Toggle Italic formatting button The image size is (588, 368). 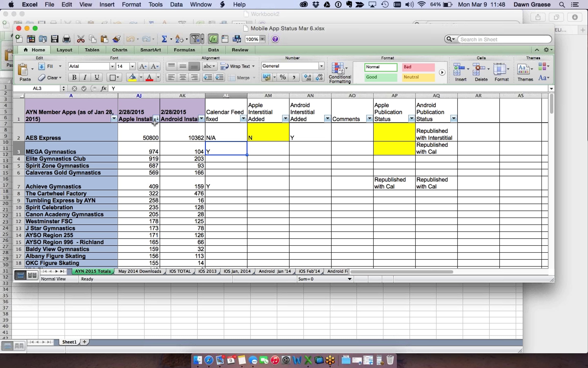click(x=85, y=78)
